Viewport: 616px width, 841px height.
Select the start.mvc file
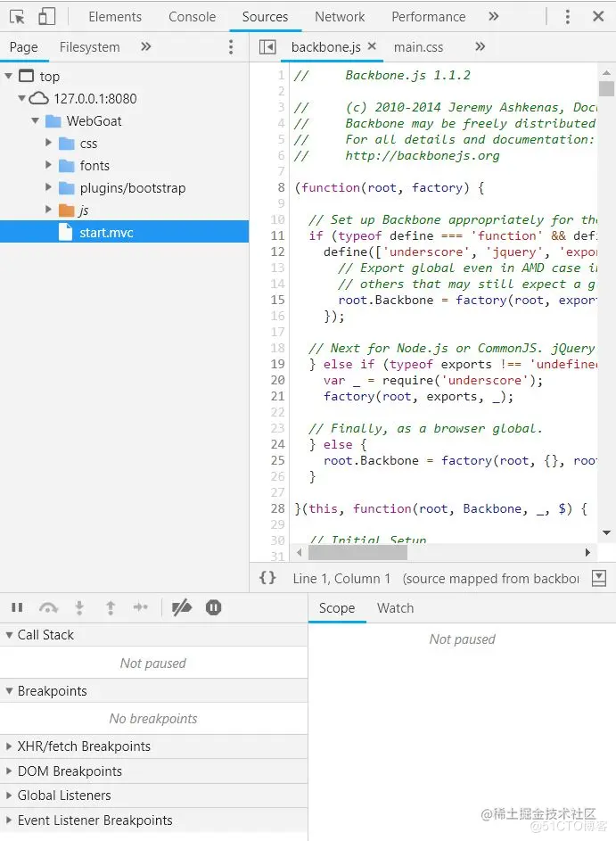pyautogui.click(x=125, y=232)
